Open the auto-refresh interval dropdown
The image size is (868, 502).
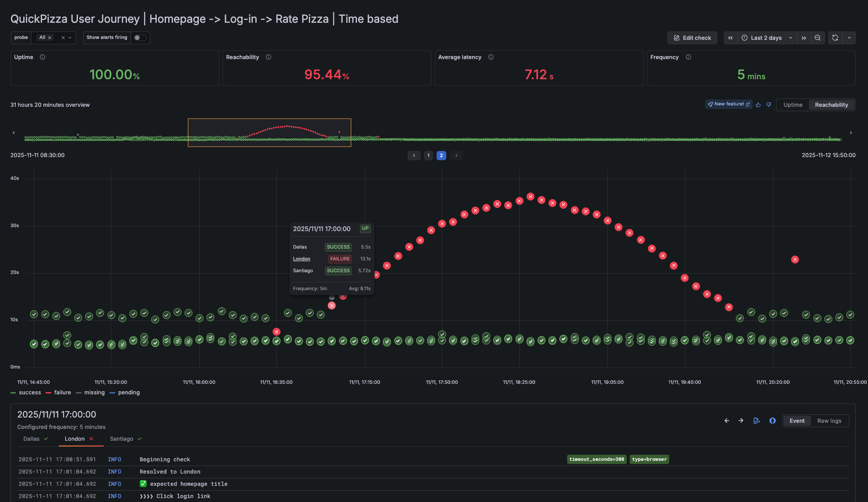click(850, 38)
